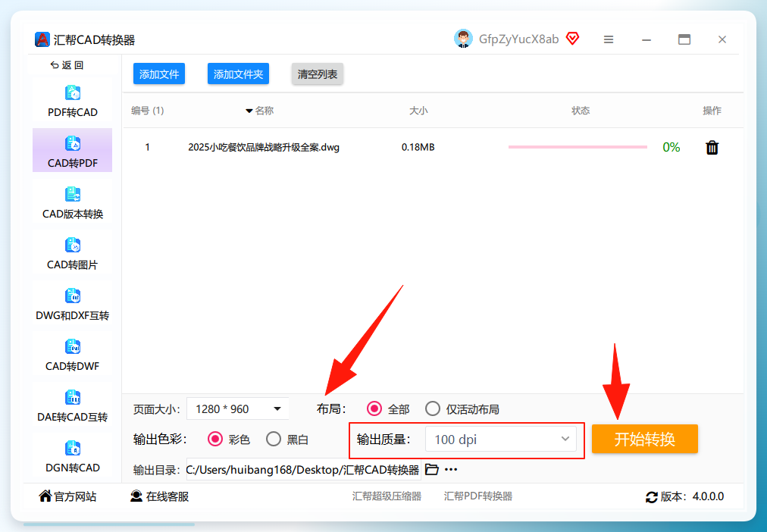Click the home icon beside 官方网站

pyautogui.click(x=45, y=496)
